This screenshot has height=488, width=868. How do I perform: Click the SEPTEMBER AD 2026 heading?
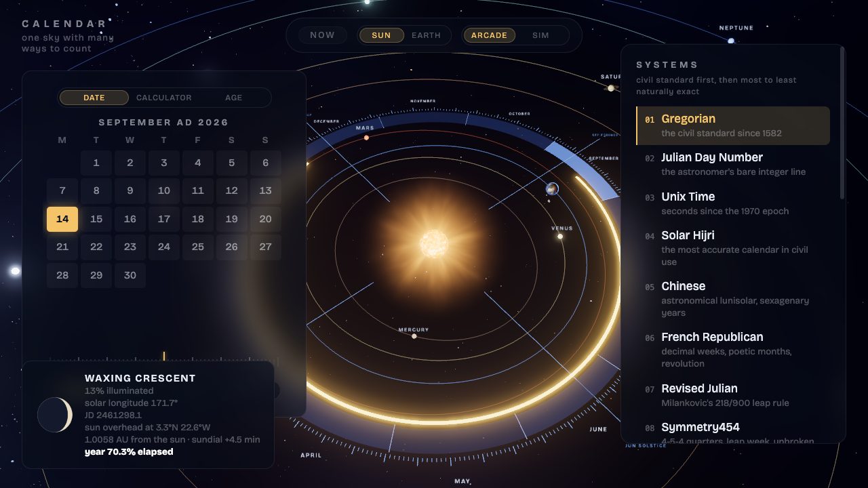point(163,123)
